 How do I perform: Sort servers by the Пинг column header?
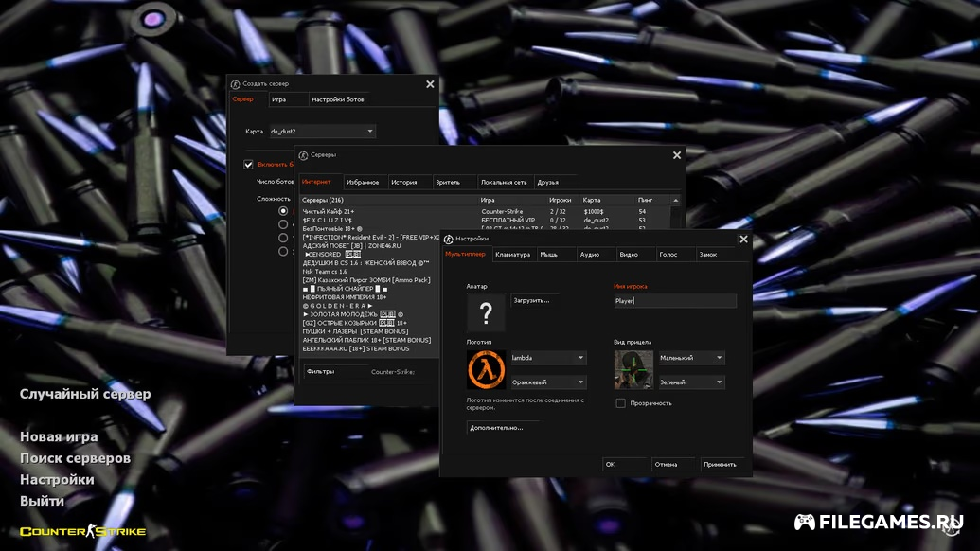(x=653, y=200)
